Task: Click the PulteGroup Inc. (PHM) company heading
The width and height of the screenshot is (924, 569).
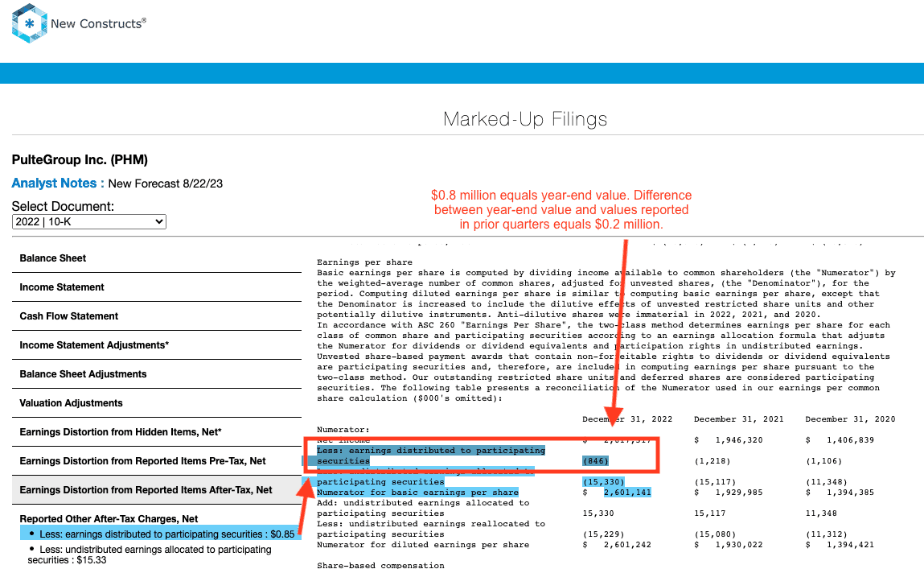Action: [80, 160]
